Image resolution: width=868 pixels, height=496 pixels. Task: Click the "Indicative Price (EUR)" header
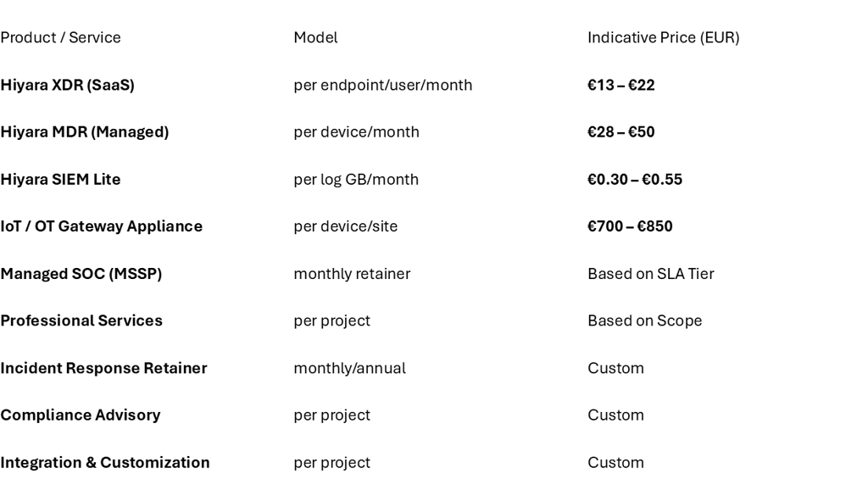click(663, 38)
